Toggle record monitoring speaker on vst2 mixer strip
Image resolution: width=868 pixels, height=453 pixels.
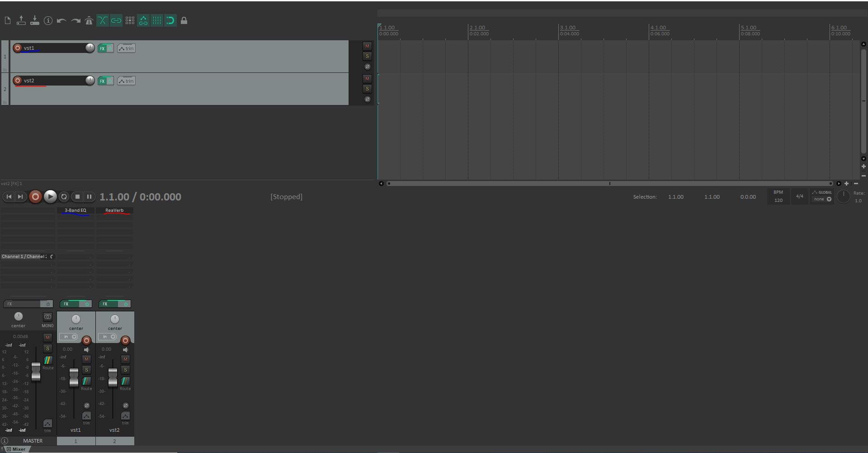click(125, 350)
